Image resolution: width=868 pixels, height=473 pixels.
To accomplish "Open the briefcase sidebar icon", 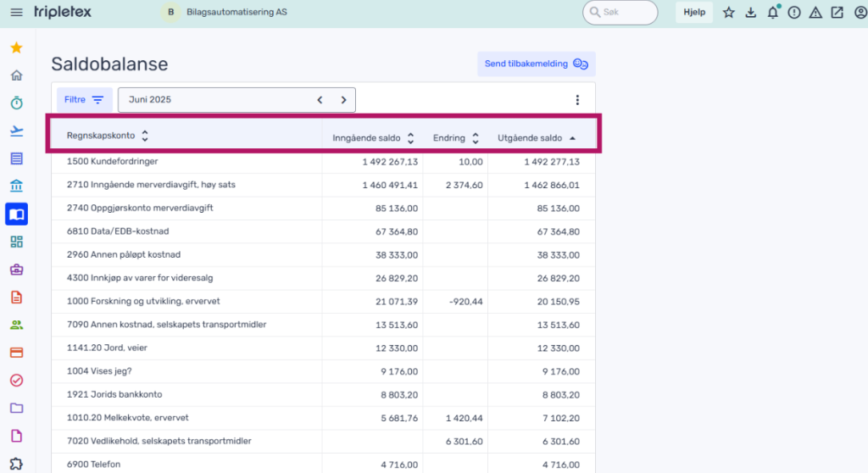I will (17, 270).
